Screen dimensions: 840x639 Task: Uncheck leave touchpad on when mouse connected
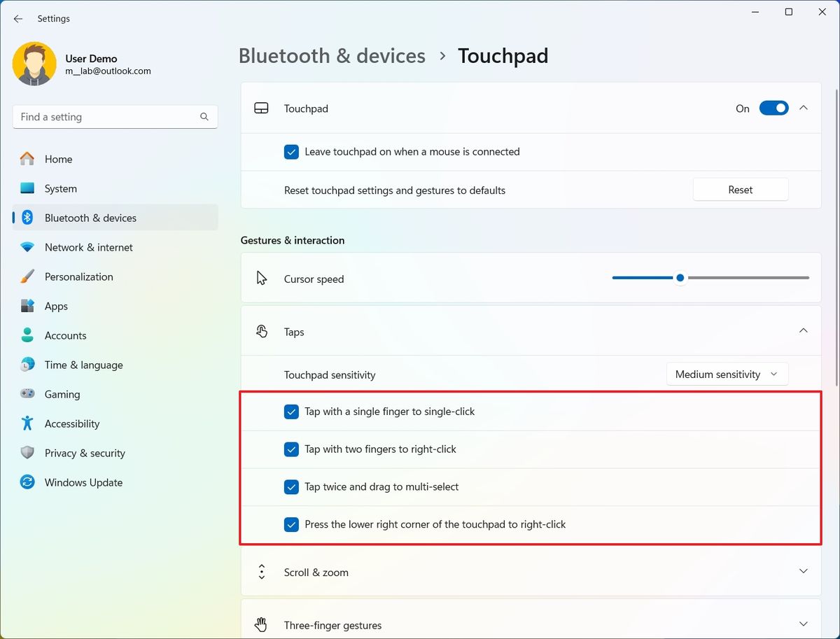tap(291, 152)
